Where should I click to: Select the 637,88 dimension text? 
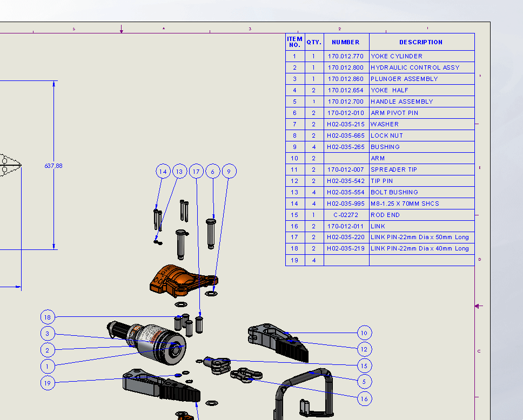(53, 166)
